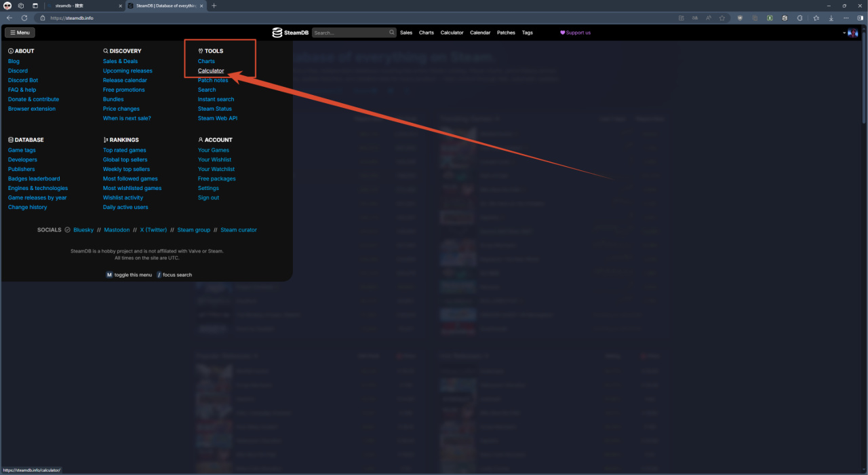Open the Blog link under About
This screenshot has height=475, width=868.
tap(14, 61)
